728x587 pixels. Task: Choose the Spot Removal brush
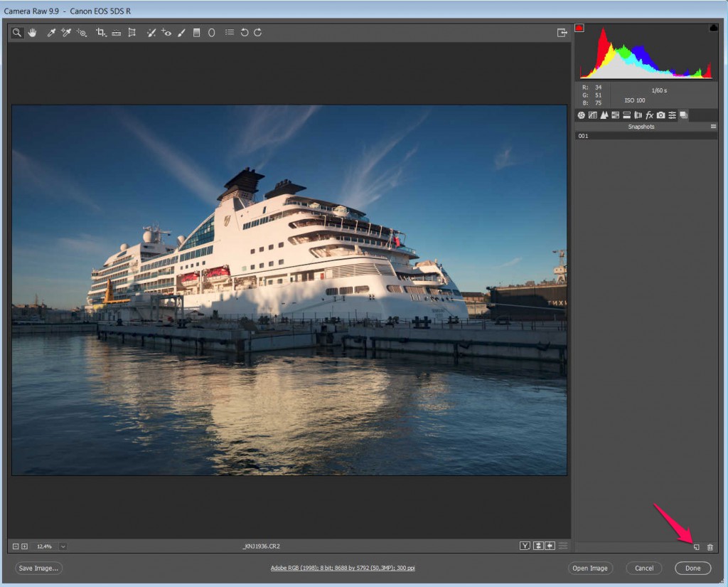151,33
